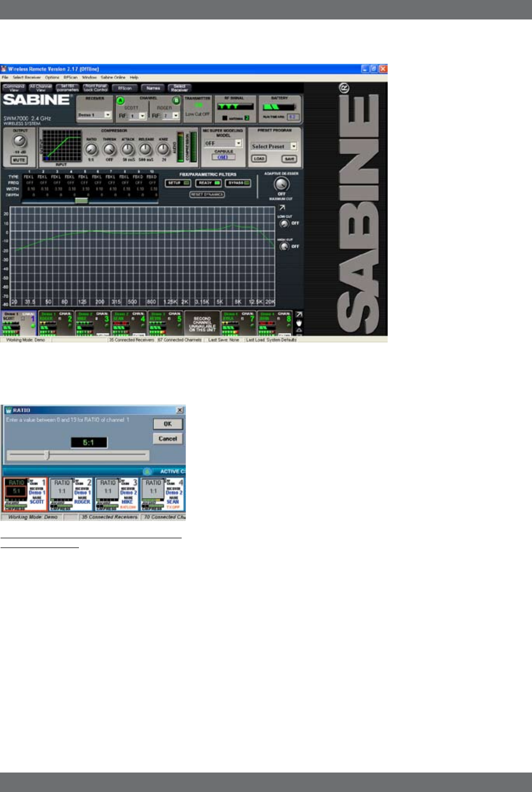Turn the OUTPUT level knob
This screenshot has width=532, height=792.
click(x=19, y=142)
